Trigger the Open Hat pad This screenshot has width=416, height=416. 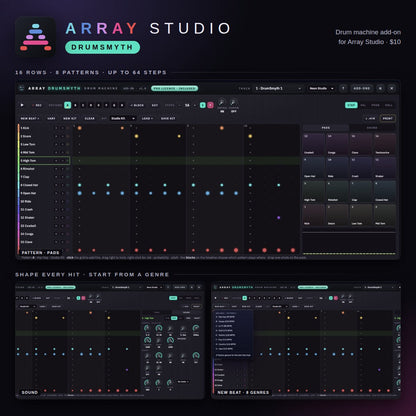(x=314, y=168)
